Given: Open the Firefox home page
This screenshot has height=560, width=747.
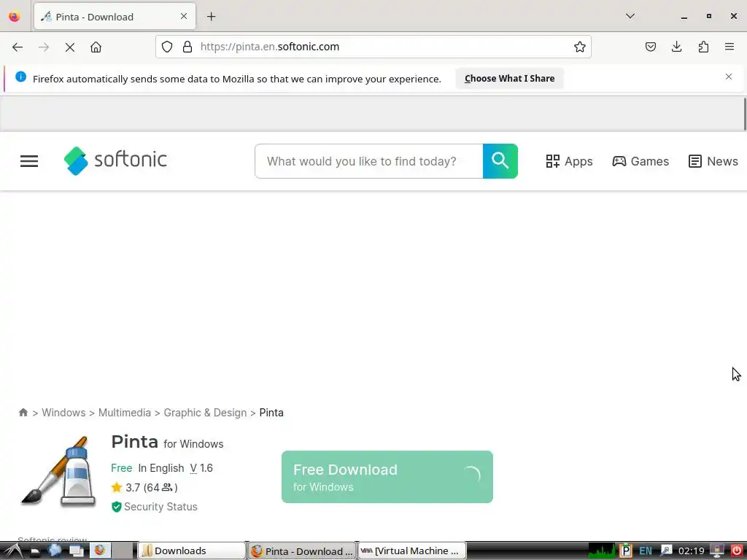Looking at the screenshot, I should point(96,47).
